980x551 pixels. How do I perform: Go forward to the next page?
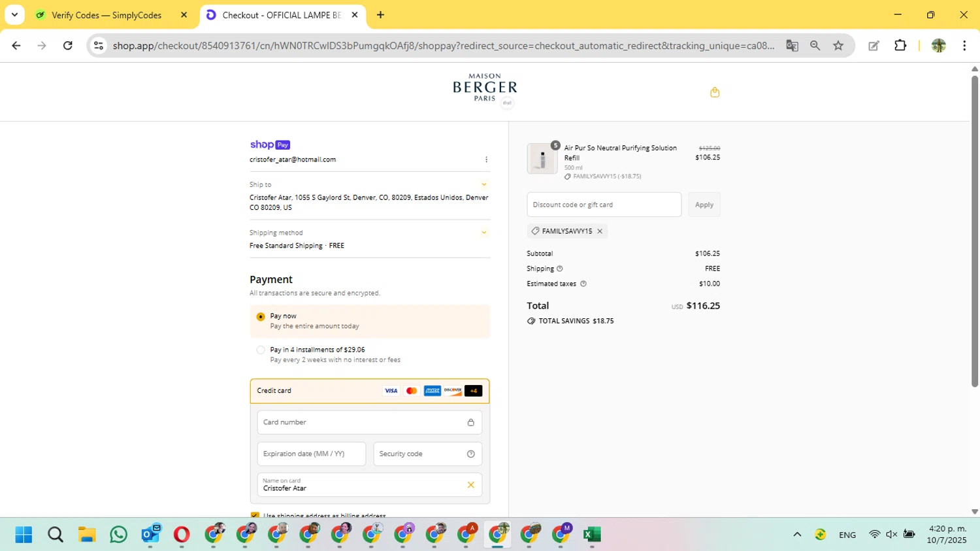click(42, 46)
